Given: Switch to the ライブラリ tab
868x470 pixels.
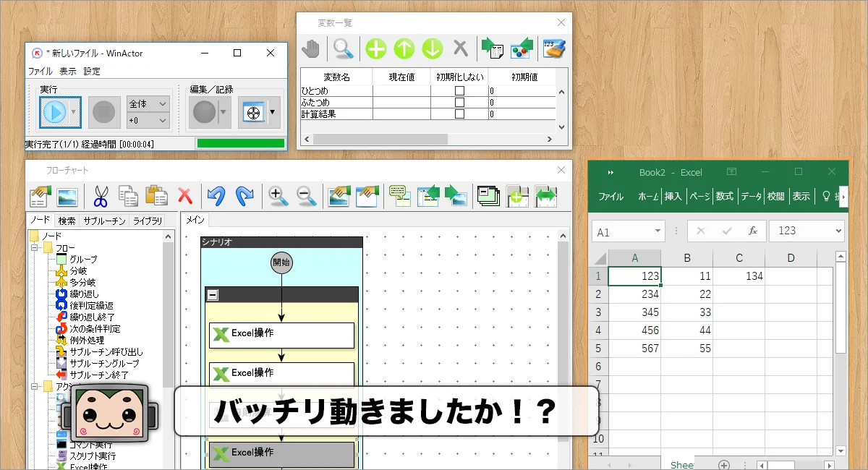Looking at the screenshot, I should click(x=148, y=221).
